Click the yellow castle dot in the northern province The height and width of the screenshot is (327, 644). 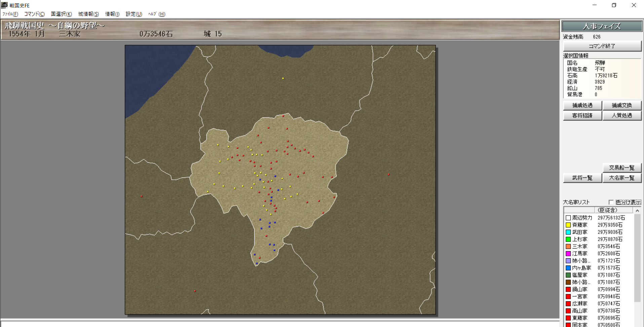283,78
